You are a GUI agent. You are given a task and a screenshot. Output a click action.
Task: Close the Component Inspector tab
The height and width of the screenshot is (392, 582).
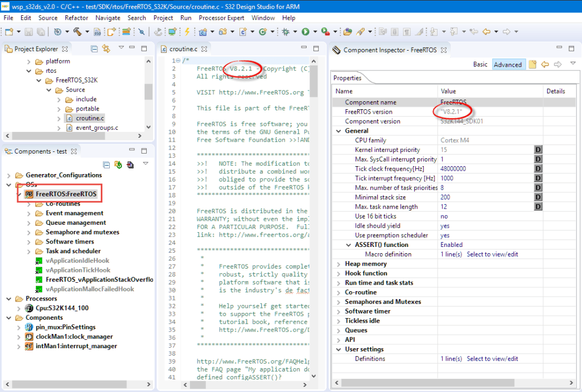[444, 50]
